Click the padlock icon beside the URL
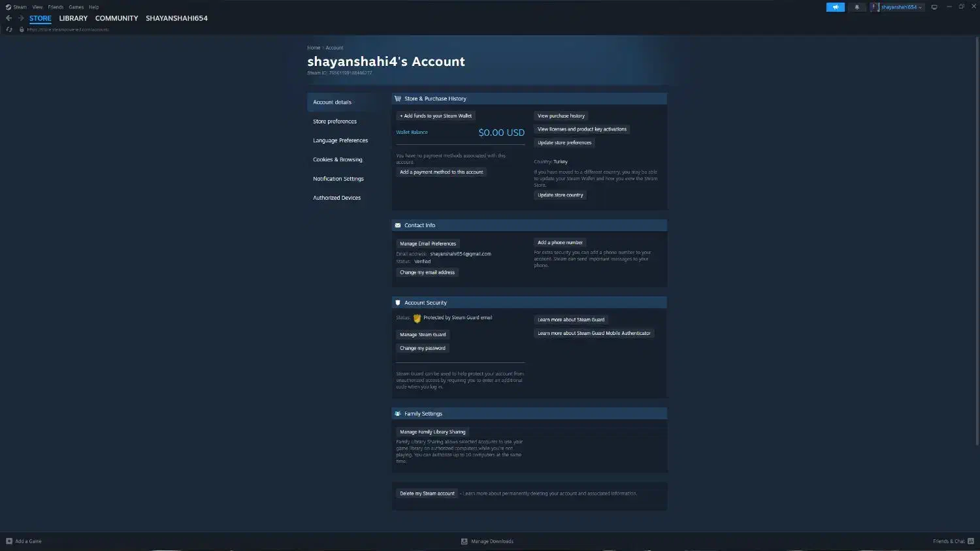Viewport: 980px width, 551px height. [x=22, y=29]
